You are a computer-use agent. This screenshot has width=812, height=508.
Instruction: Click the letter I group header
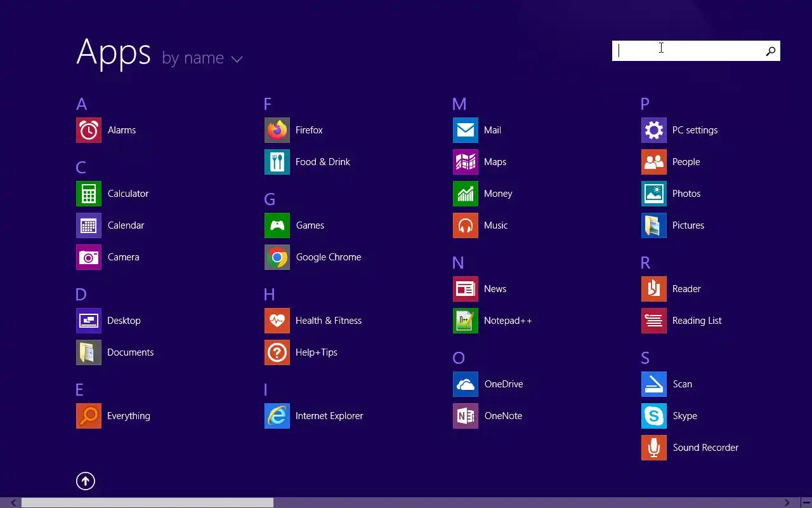[x=266, y=390]
